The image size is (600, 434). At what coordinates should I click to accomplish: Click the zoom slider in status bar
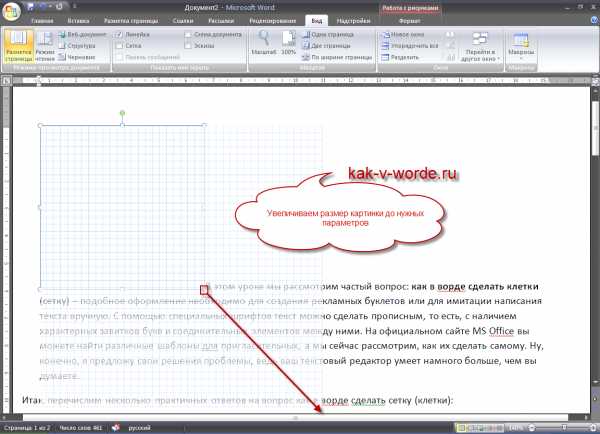556,427
